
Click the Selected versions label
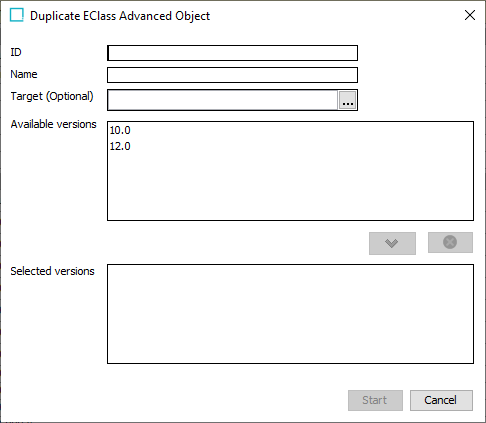click(52, 271)
